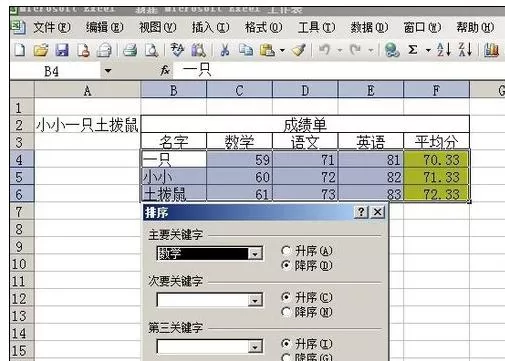Click the merged 成绩单 title cell

click(x=305, y=125)
